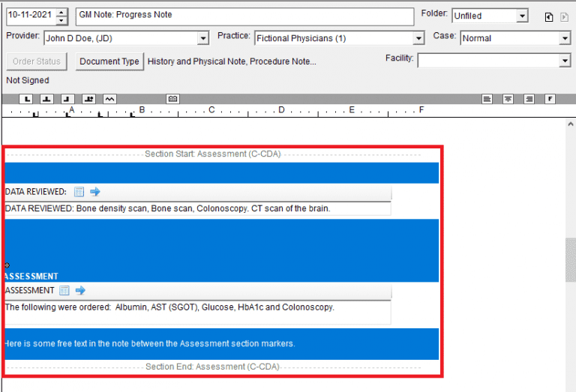Align text right in the ruler toolbar
The image size is (576, 392).
529,99
